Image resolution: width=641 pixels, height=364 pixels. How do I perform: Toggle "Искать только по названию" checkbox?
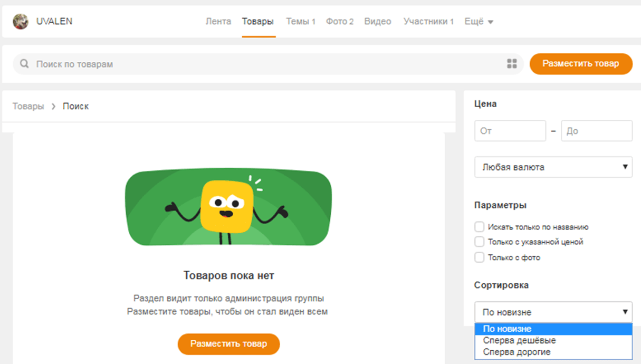479,227
